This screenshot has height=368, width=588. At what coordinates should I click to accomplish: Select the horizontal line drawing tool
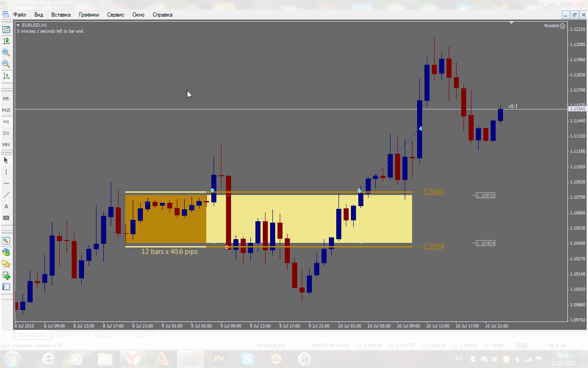pyautogui.click(x=6, y=183)
